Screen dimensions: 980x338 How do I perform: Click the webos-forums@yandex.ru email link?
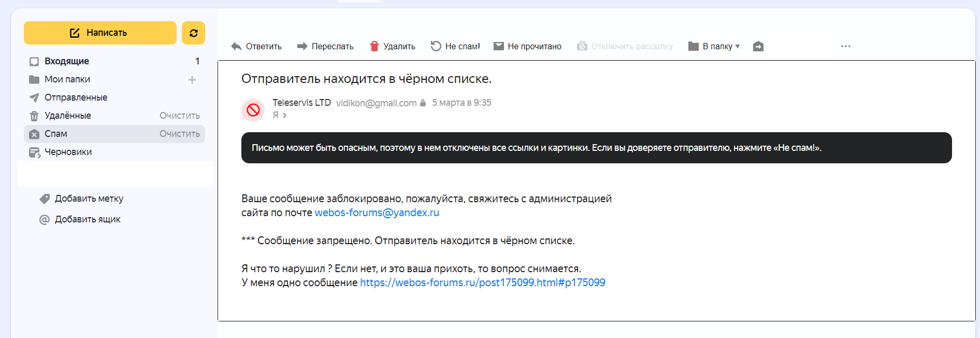coord(377,213)
